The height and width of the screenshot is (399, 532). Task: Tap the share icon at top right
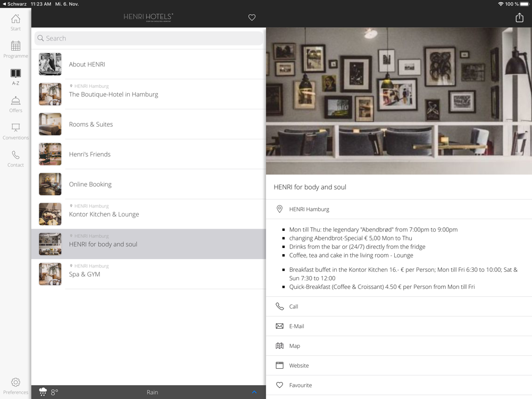pos(519,18)
